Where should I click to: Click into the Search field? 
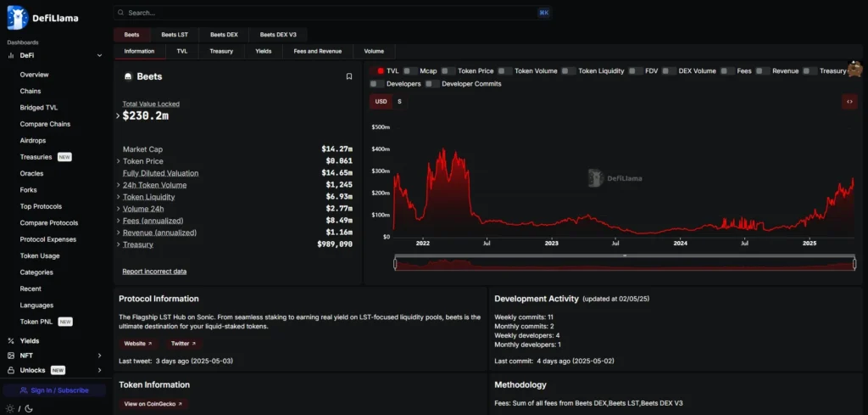332,13
